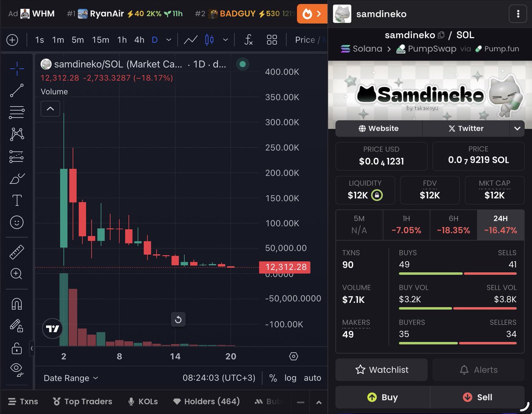Open the Alerts button

pyautogui.click(x=478, y=370)
